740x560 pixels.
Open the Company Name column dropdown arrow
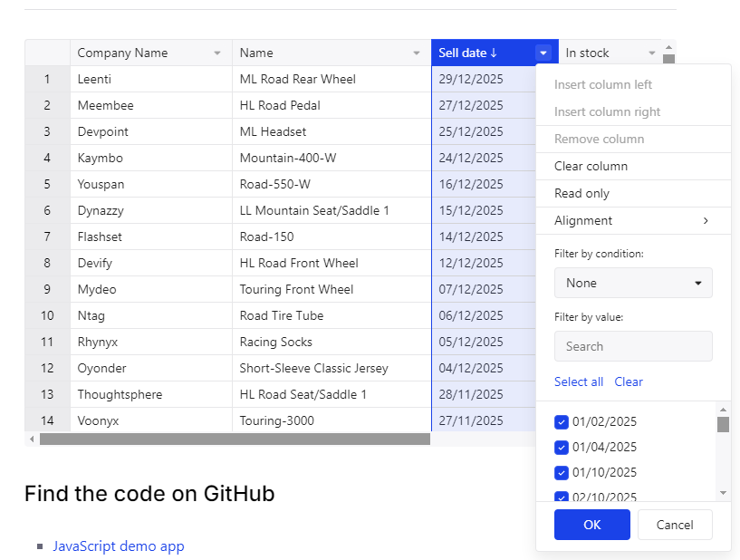(x=217, y=53)
